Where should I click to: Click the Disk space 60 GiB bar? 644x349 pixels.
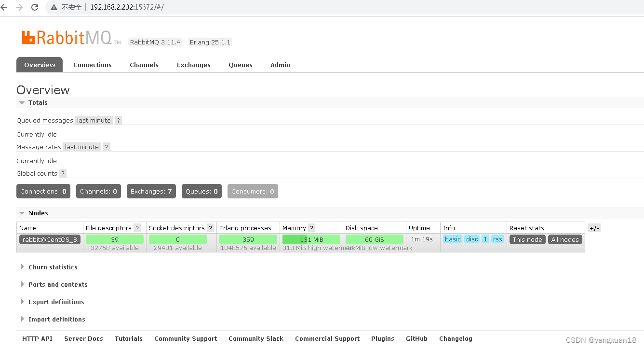tap(375, 239)
